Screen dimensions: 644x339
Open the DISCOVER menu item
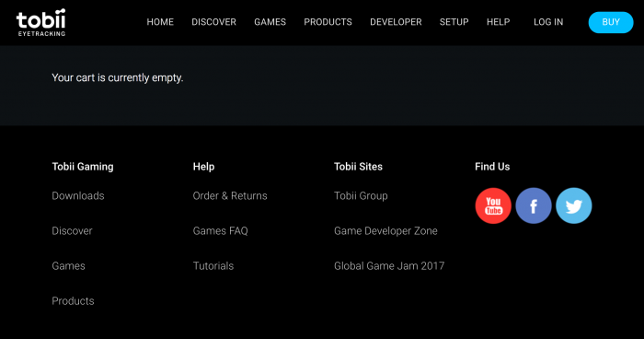213,22
